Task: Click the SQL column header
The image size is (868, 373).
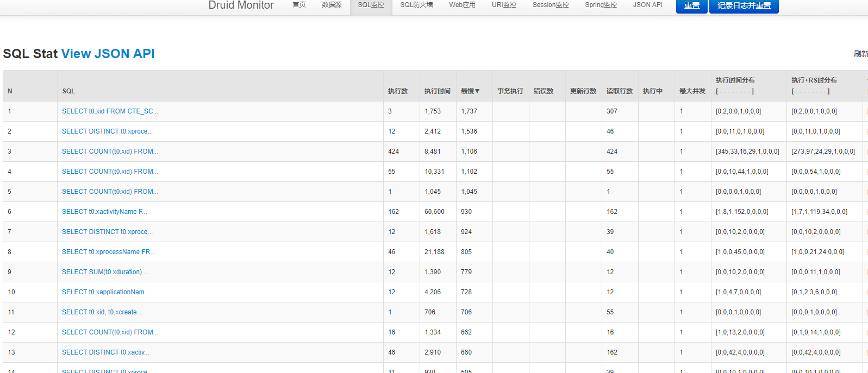Action: coord(68,91)
